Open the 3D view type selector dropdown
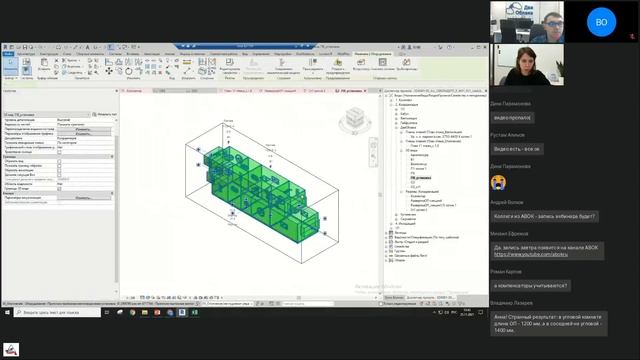The height and width of the screenshot is (360, 640). [47, 115]
